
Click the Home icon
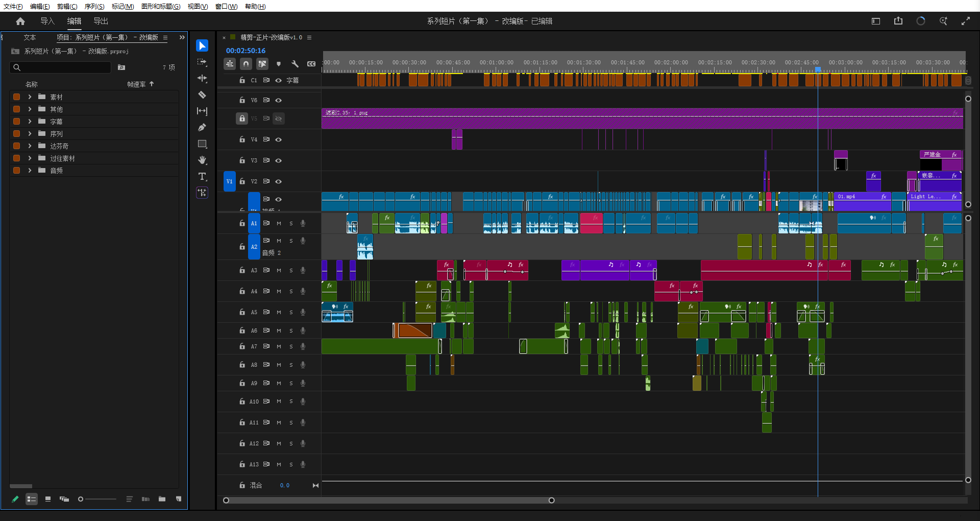[x=20, y=21]
